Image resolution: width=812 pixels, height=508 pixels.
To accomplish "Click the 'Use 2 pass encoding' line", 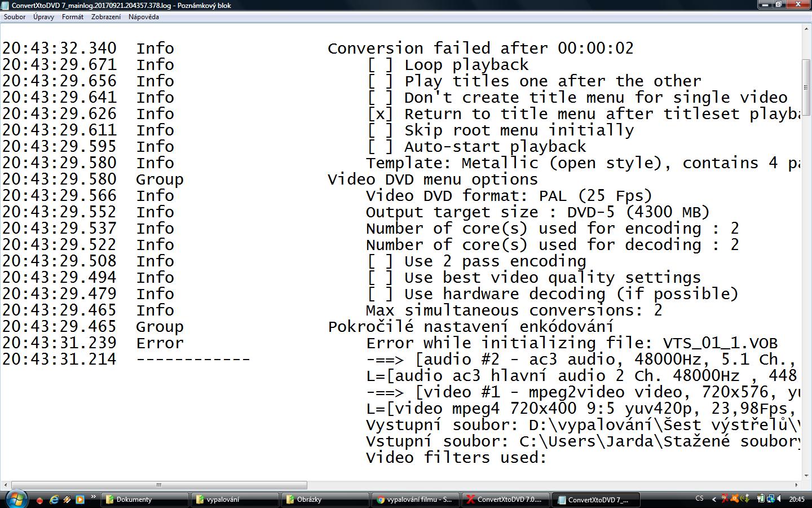I will click(x=476, y=261).
